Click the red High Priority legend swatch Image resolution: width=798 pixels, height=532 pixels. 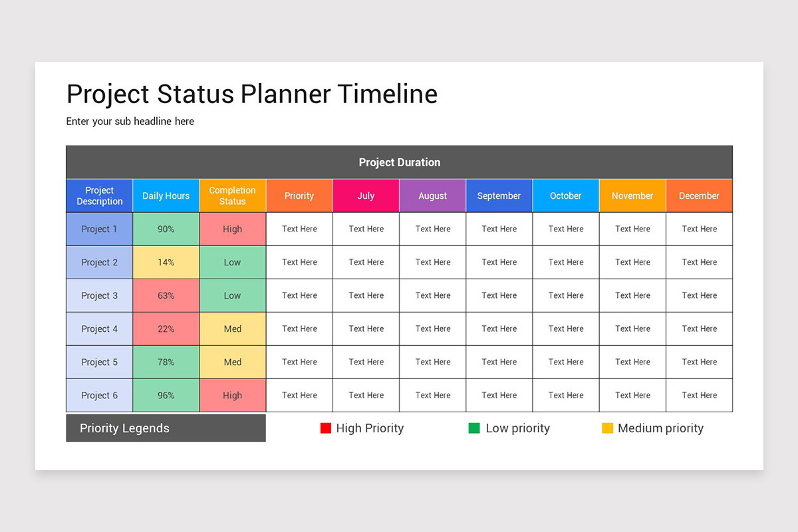tap(326, 428)
